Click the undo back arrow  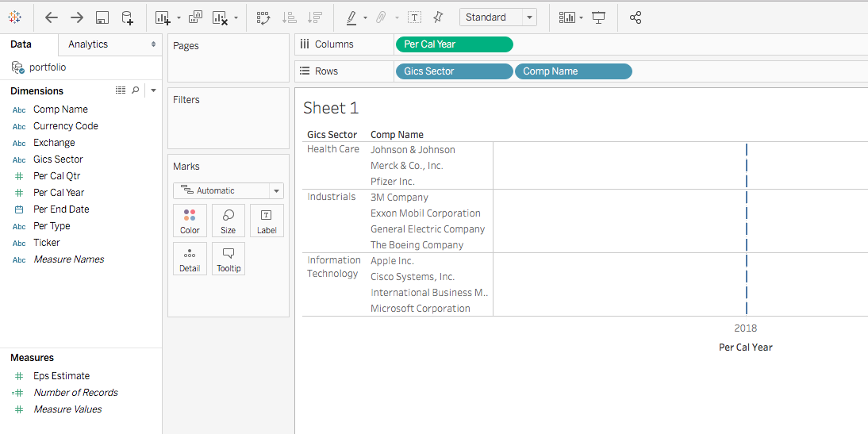point(52,17)
